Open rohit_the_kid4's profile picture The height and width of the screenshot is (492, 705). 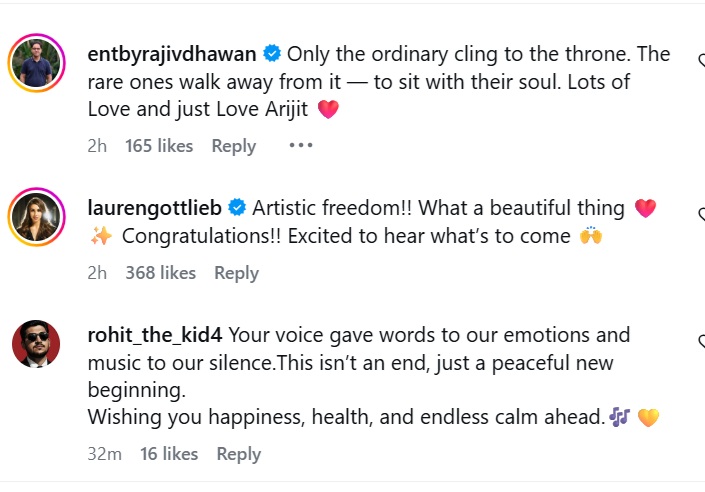click(x=38, y=345)
